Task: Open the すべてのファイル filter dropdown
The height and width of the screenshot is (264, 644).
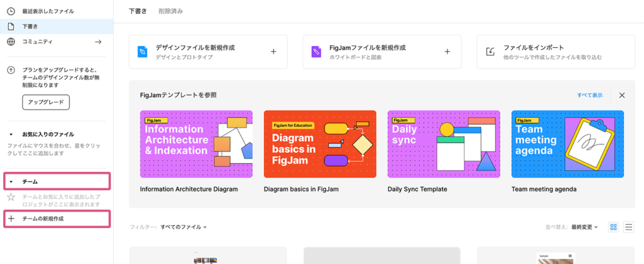Action: pos(184,227)
